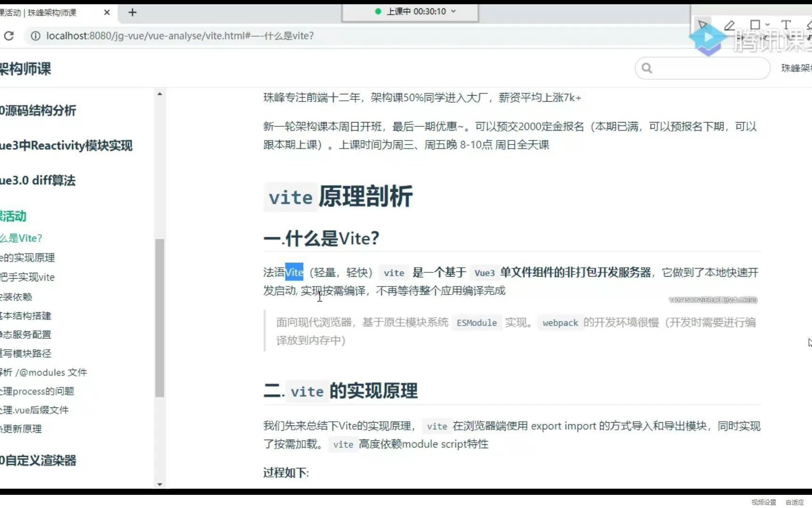Click the search box on the page
The width and height of the screenshot is (812, 508).
point(703,68)
